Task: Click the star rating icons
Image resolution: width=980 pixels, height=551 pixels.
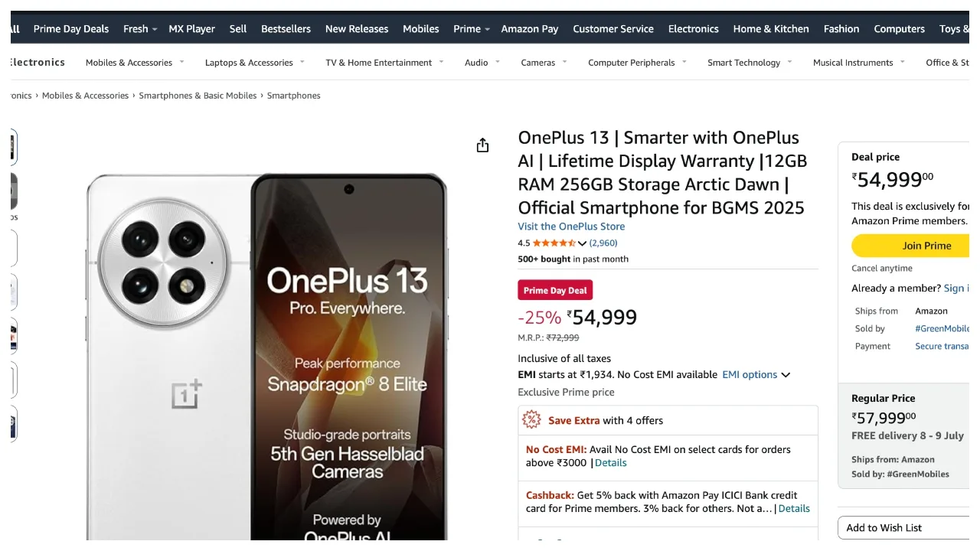Action: click(x=554, y=243)
